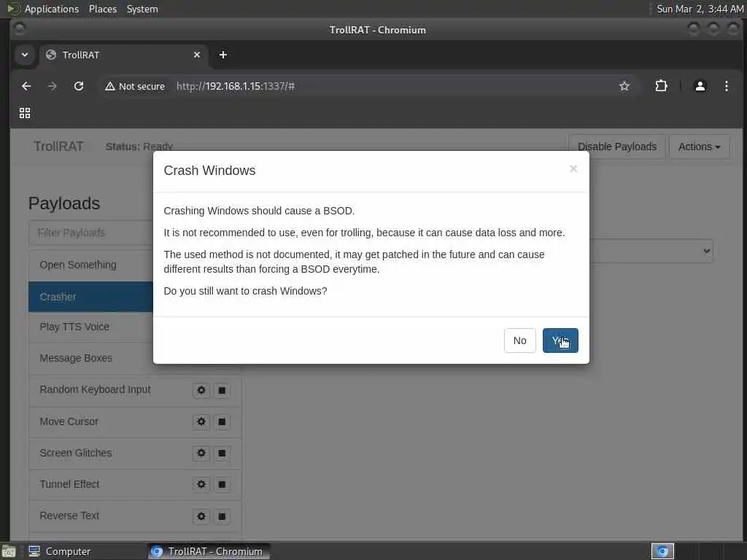Toggle the stop square for Screen Glitches
Image resolution: width=747 pixels, height=560 pixels.
tap(222, 453)
